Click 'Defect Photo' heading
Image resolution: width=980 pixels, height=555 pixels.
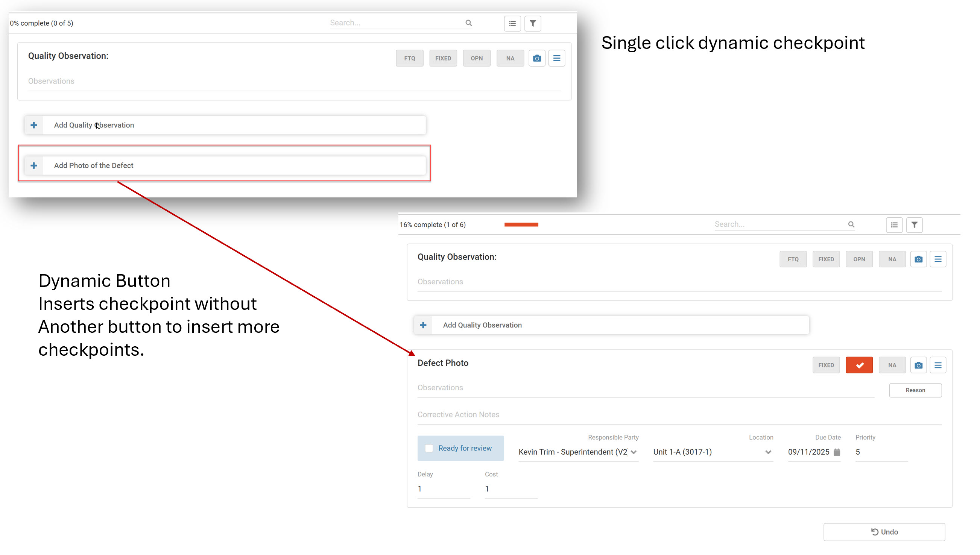[x=443, y=363]
